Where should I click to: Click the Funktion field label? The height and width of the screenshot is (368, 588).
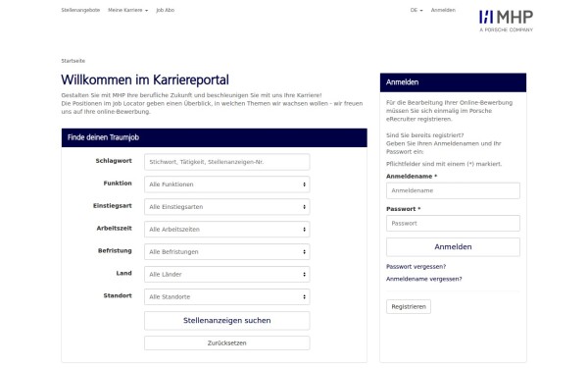[x=118, y=184]
